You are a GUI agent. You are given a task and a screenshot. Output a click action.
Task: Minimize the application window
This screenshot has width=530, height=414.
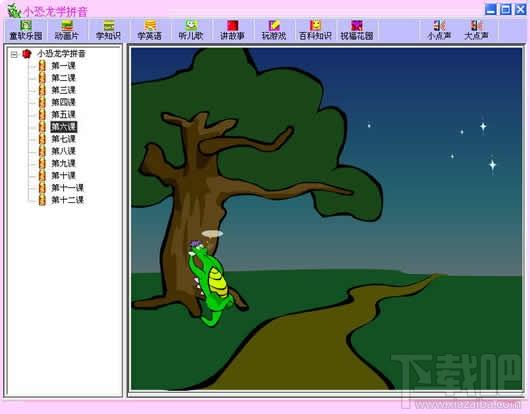[x=490, y=9]
